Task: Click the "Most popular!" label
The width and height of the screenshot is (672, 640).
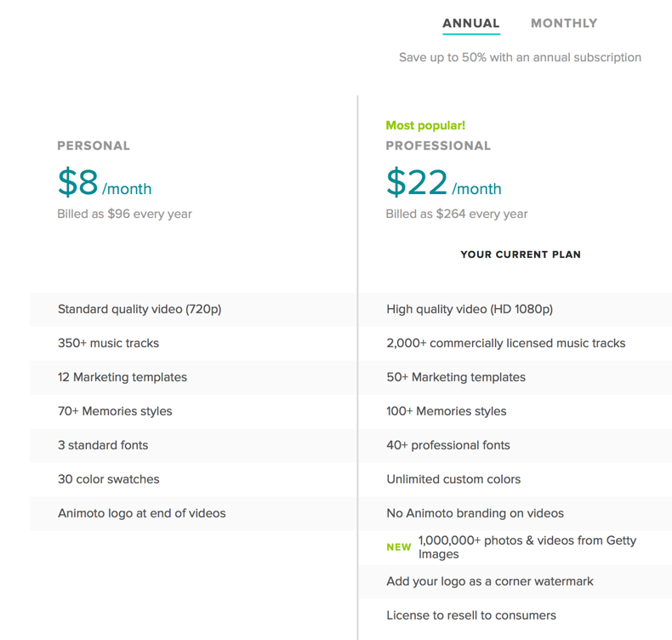Action: point(425,126)
